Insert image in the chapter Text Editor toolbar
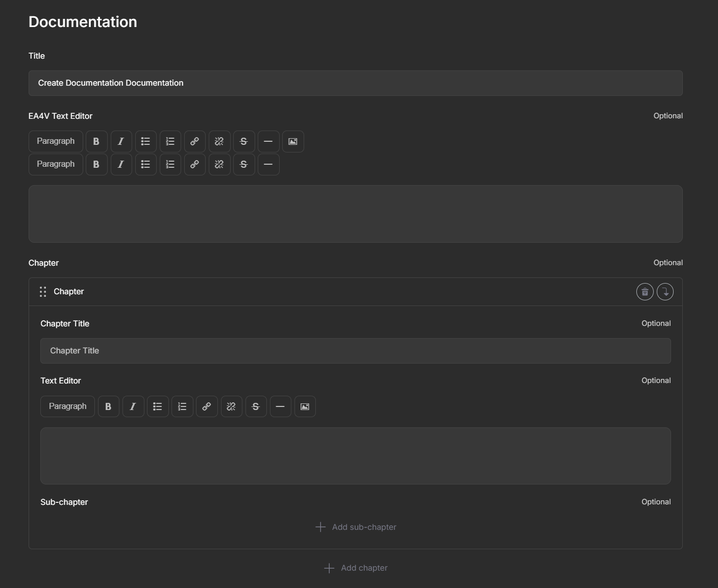718x588 pixels. point(305,406)
